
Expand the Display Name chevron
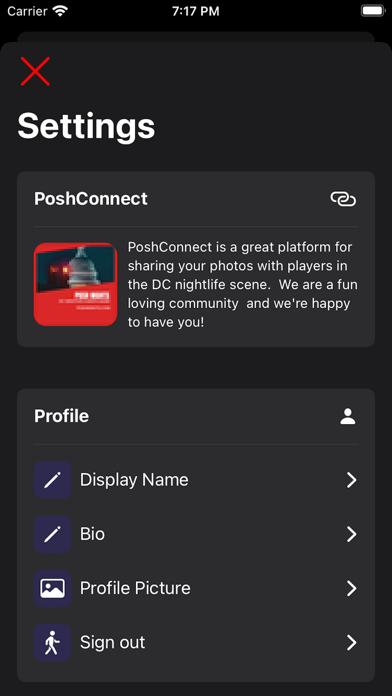point(352,480)
